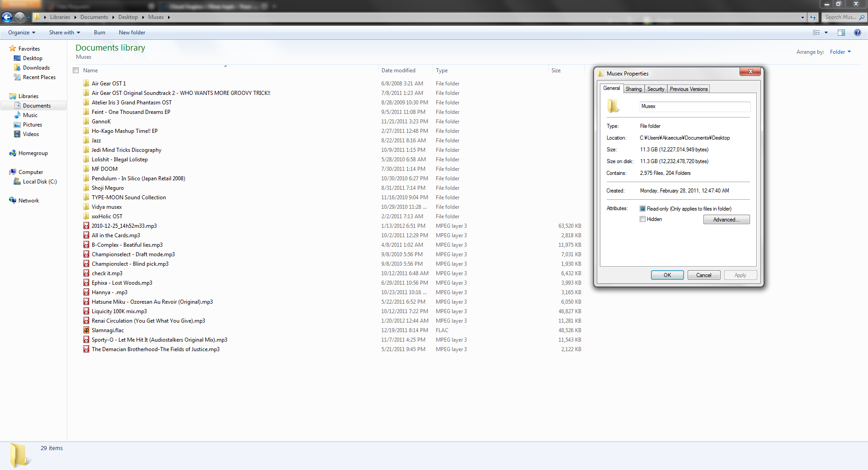
Task: Sort by the Size column header
Action: point(566,70)
